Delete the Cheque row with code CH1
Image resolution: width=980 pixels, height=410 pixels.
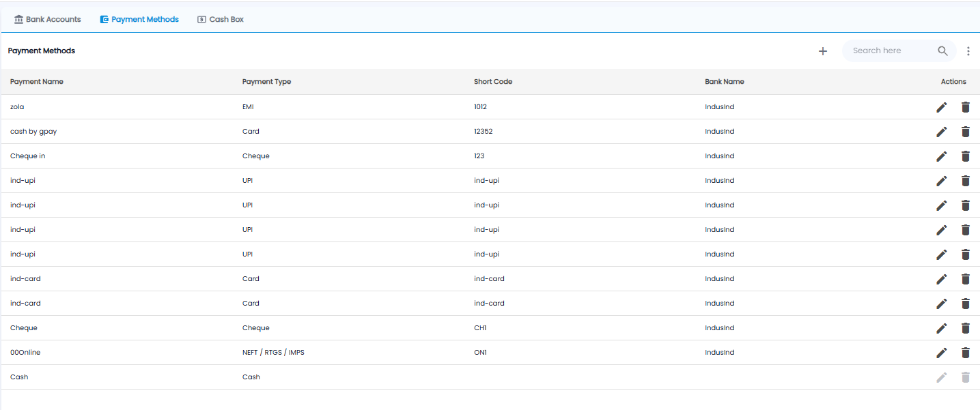(x=966, y=328)
